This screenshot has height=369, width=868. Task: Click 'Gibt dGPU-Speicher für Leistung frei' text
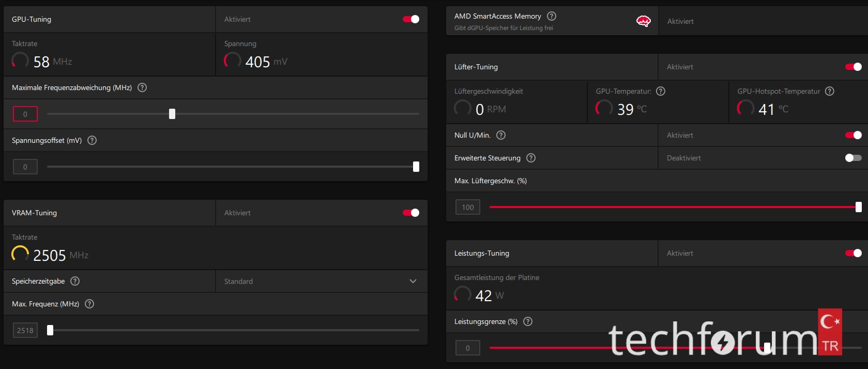click(504, 28)
